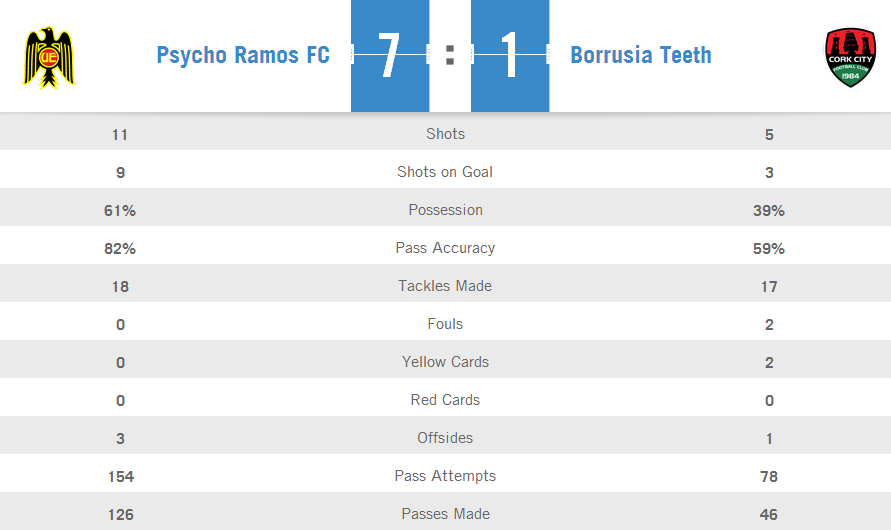Click the away pass accuracy value 59%
The image size is (891, 530).
point(769,249)
